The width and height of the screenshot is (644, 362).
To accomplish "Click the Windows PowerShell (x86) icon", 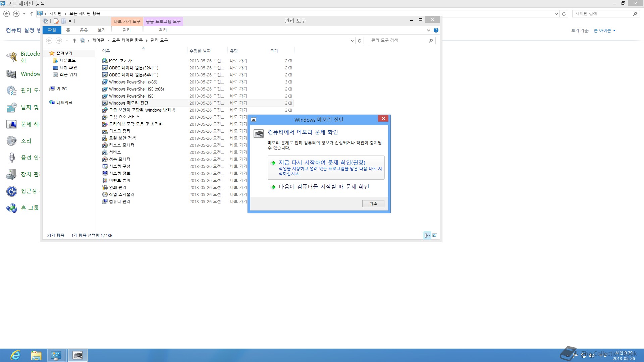I will point(105,82).
